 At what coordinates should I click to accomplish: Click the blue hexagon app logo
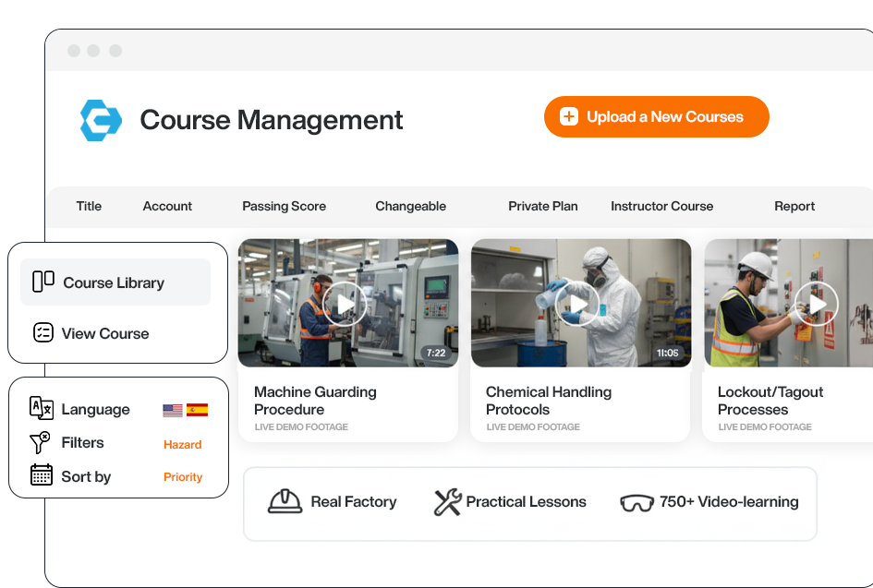101,120
